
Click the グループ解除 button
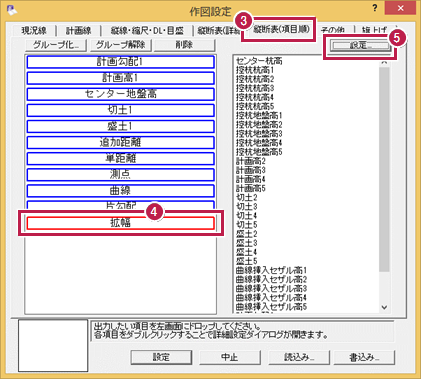121,45
